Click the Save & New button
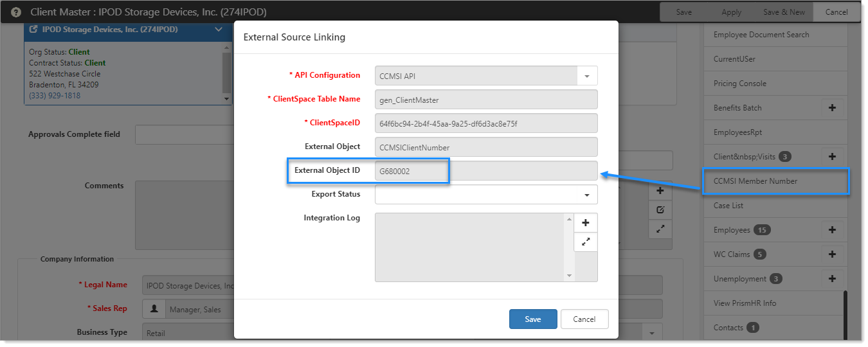The width and height of the screenshot is (868, 347). tap(784, 12)
